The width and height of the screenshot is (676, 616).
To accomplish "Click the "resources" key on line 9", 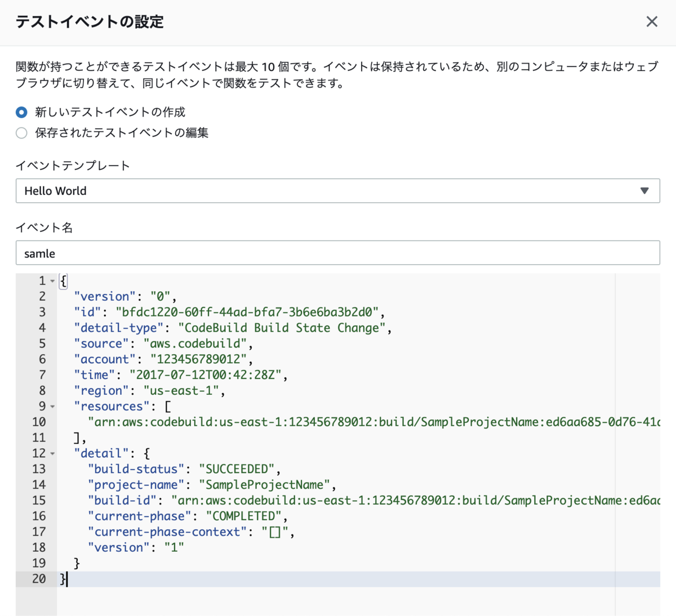I will 112,407.
